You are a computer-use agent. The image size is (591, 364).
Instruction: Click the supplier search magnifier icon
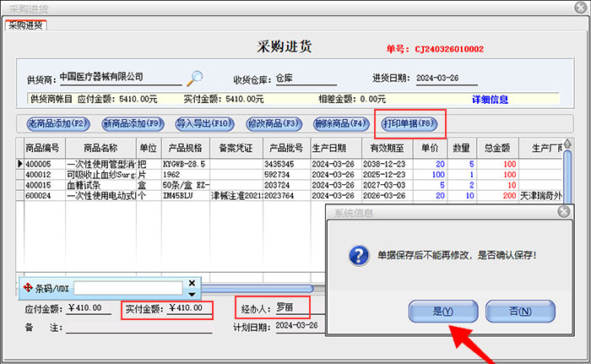pyautogui.click(x=195, y=79)
